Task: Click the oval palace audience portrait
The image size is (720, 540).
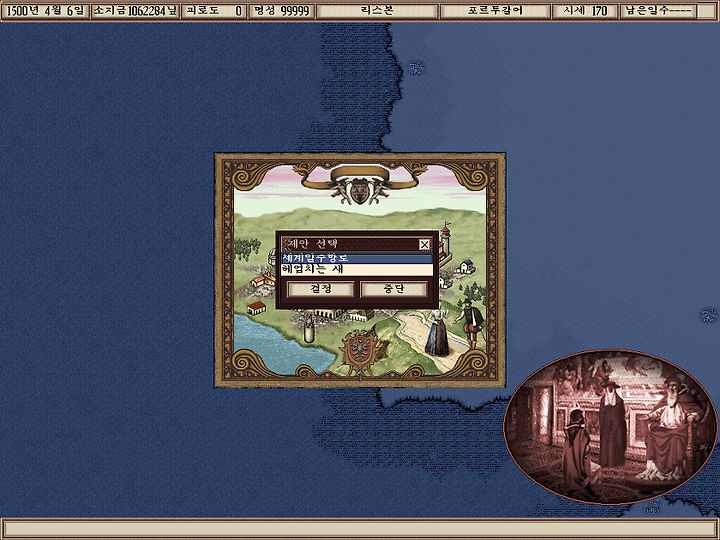Action: tap(610, 427)
